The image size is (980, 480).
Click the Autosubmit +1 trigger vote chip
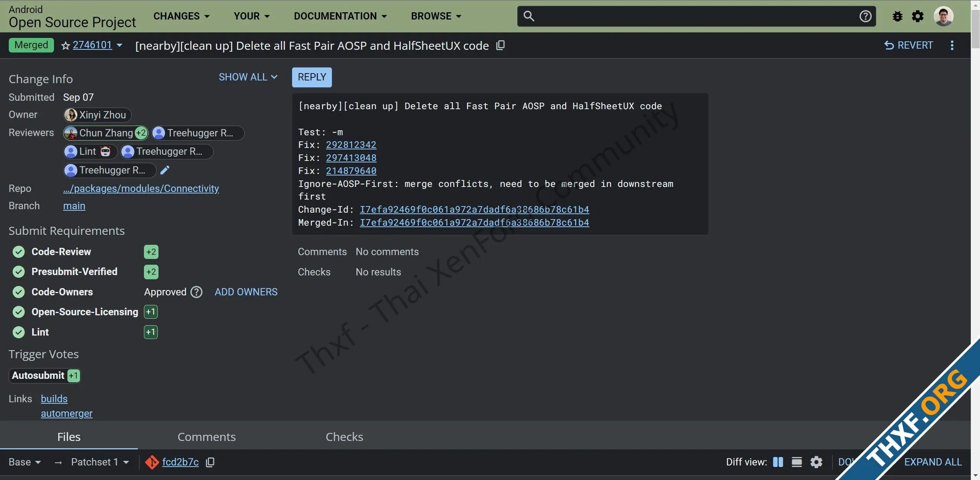[x=45, y=376]
